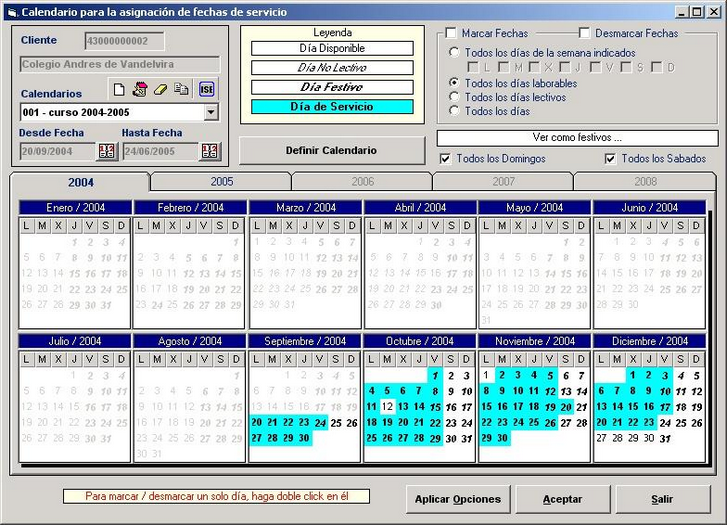Click the eraser icon to delete calendar
The image size is (727, 525).
pos(160,89)
